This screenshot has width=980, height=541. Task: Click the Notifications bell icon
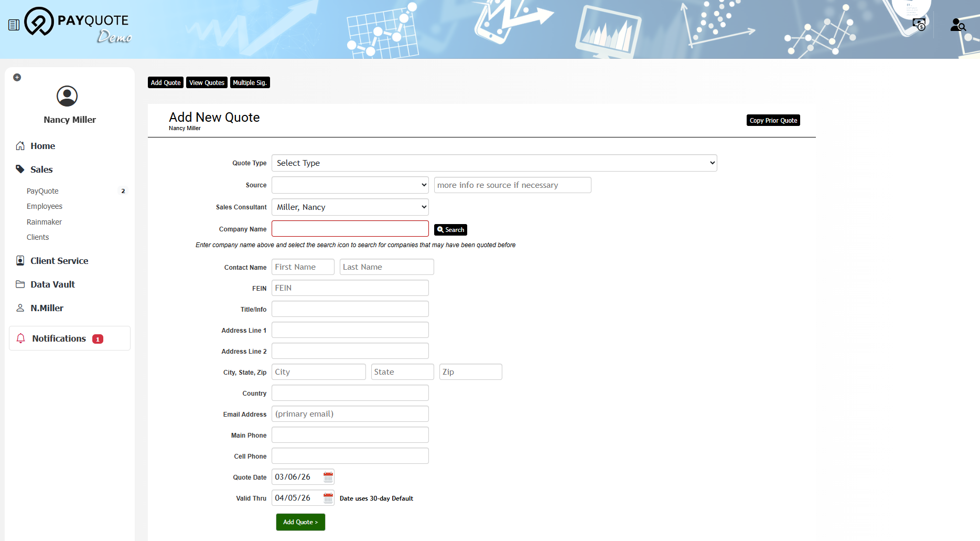(x=21, y=338)
